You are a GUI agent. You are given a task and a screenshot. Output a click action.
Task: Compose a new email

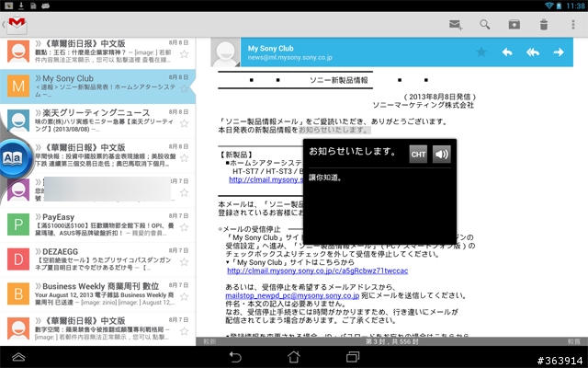click(456, 25)
